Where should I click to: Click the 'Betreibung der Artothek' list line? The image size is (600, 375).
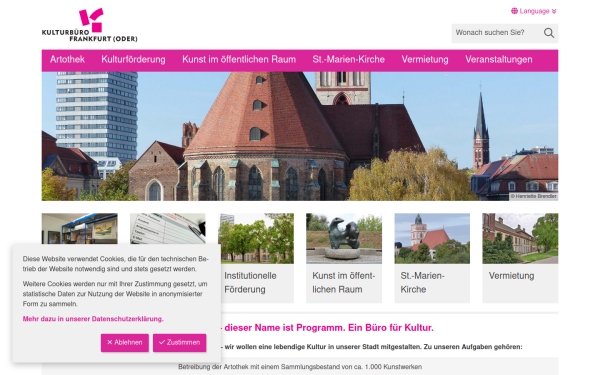tap(300, 367)
